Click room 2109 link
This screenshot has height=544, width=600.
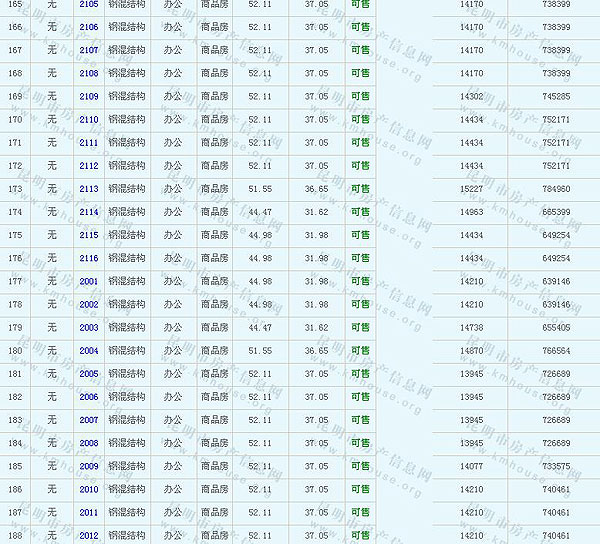88,96
